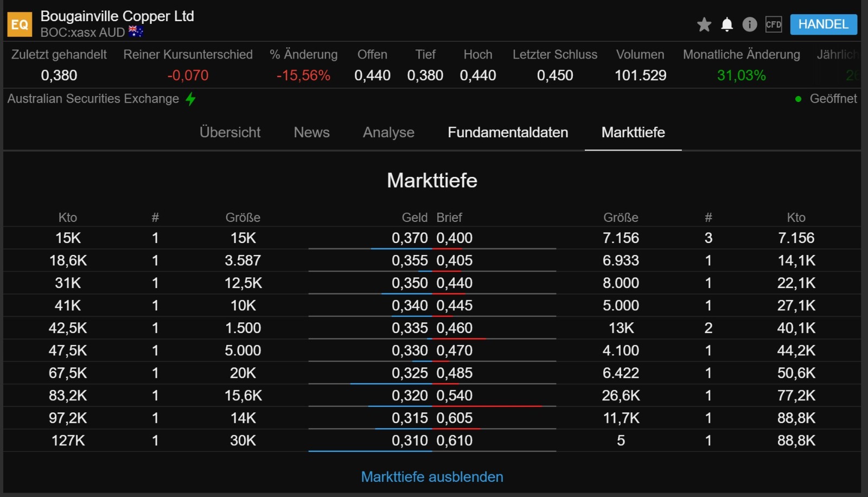The height and width of the screenshot is (497, 868).
Task: Click bid size 15,6K
Action: (x=243, y=396)
